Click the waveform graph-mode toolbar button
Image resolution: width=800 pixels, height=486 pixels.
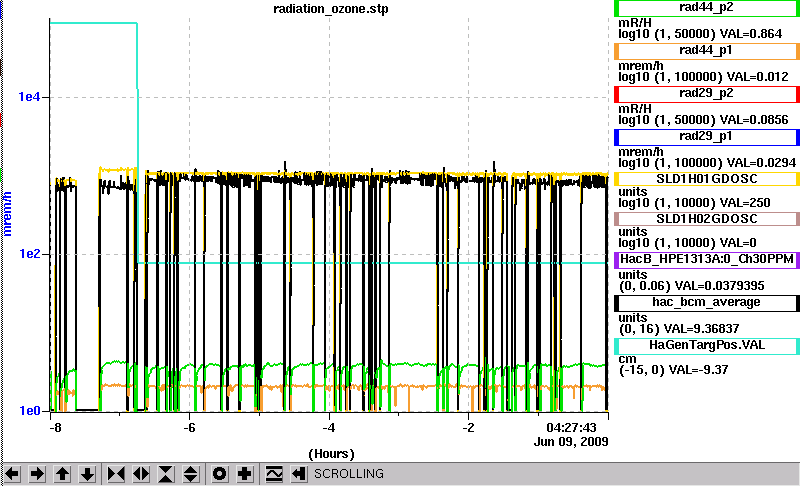coord(274,474)
